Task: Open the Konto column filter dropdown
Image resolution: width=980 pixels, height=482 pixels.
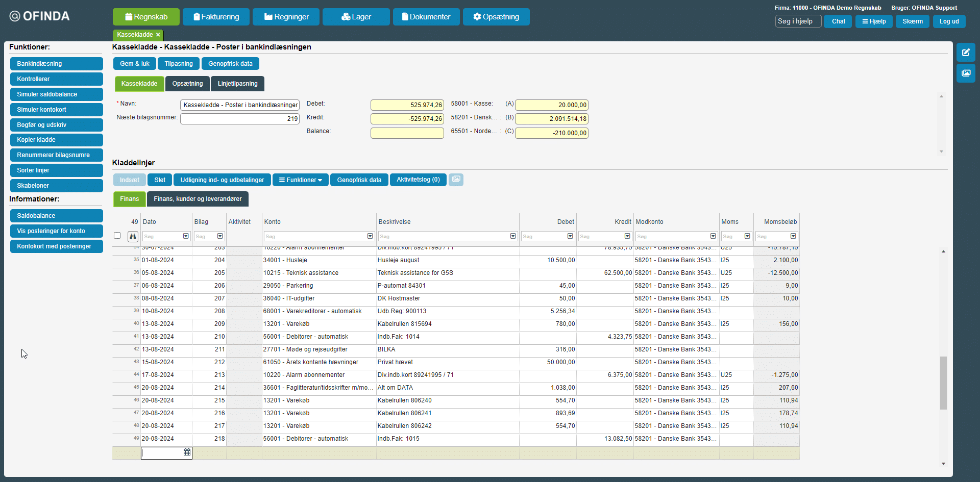Action: pyautogui.click(x=370, y=236)
